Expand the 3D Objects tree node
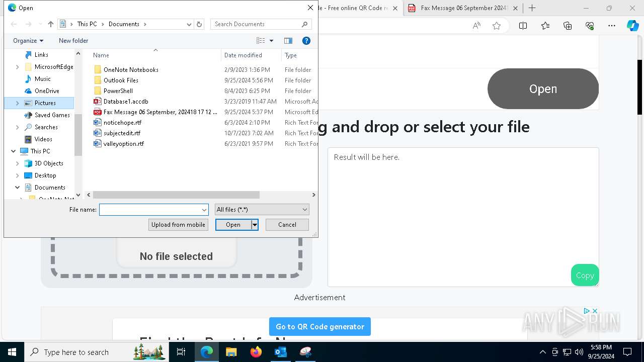This screenshot has height=362, width=644. point(18,163)
